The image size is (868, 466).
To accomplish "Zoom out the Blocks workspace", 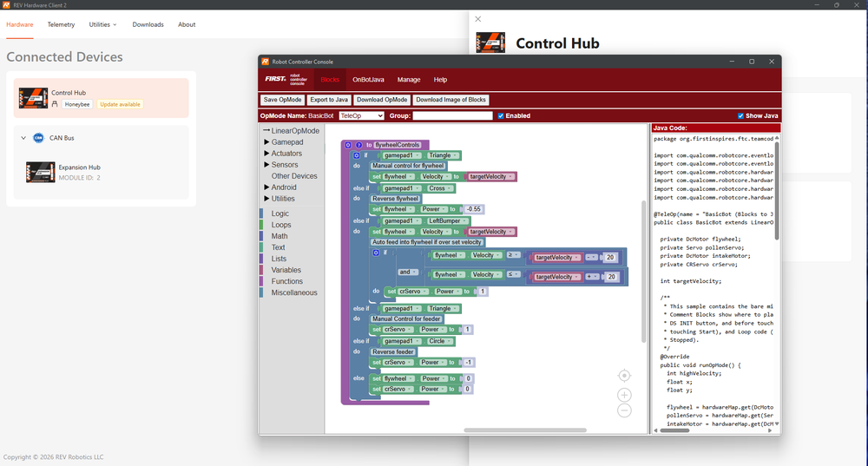I will 624,410.
